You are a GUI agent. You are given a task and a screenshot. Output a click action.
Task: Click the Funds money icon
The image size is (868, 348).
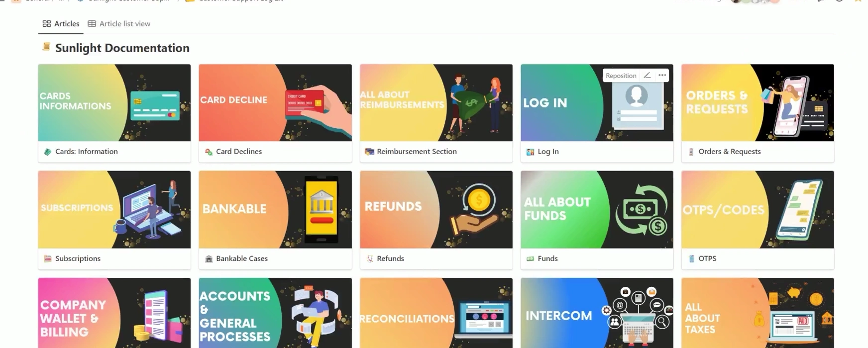pyautogui.click(x=530, y=259)
